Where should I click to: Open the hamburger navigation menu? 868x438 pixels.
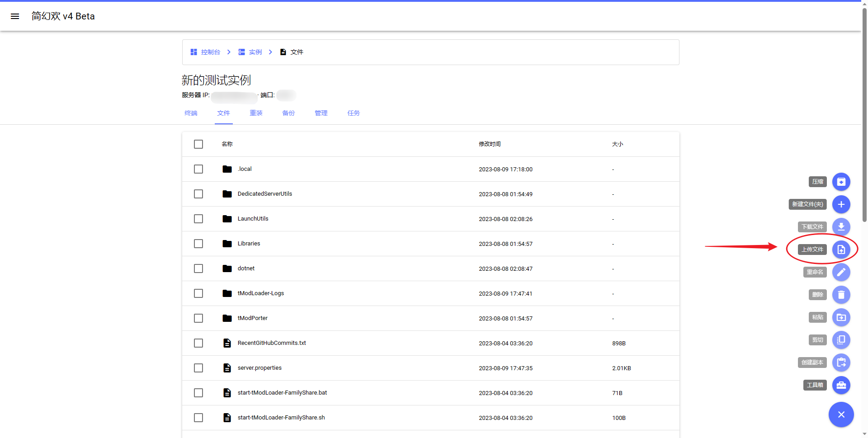click(x=15, y=16)
